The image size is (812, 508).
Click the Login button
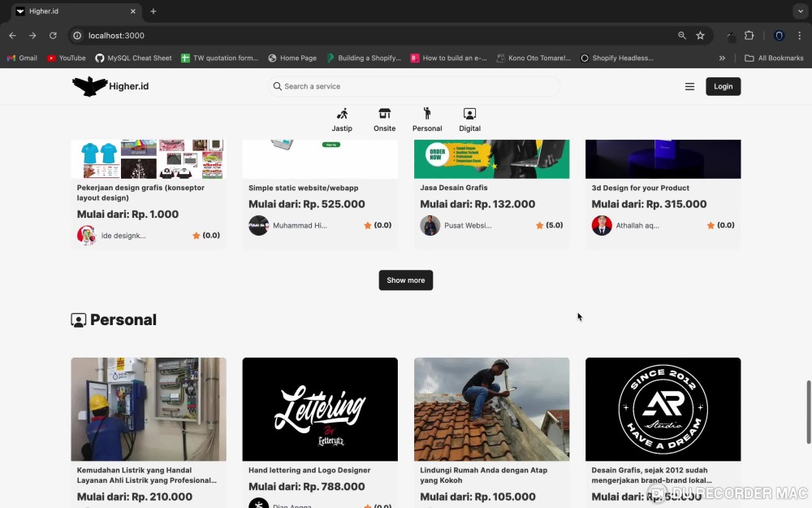(x=723, y=87)
